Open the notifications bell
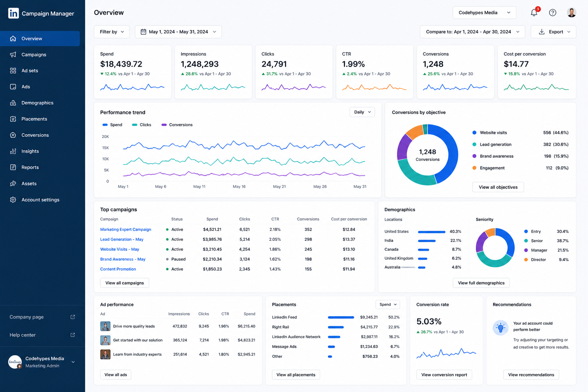The image size is (588, 392). pos(534,13)
